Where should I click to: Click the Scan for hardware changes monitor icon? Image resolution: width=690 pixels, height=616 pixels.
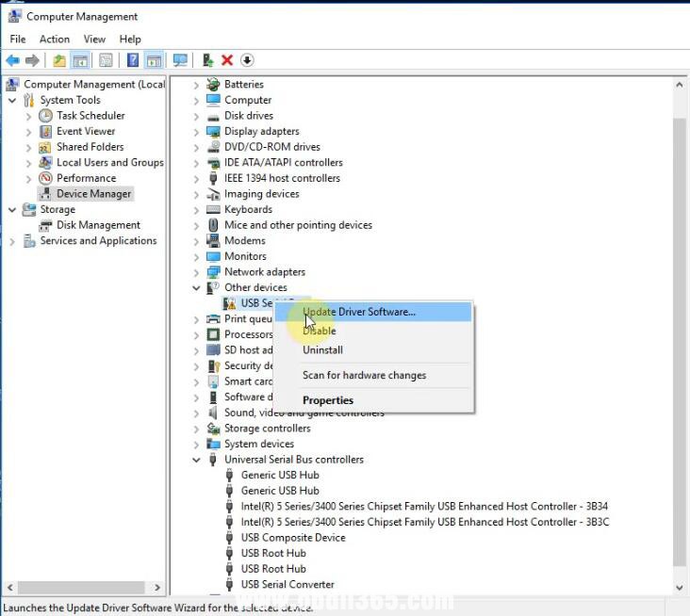pos(180,60)
